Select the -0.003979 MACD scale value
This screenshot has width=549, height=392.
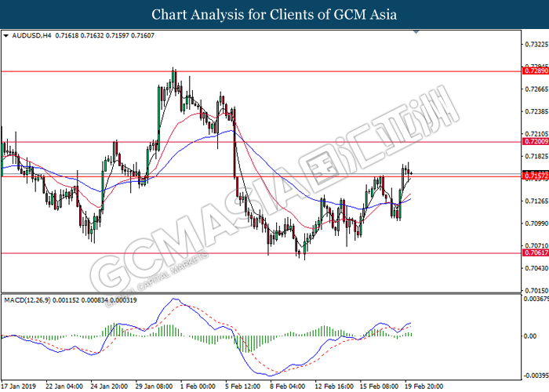click(536, 375)
